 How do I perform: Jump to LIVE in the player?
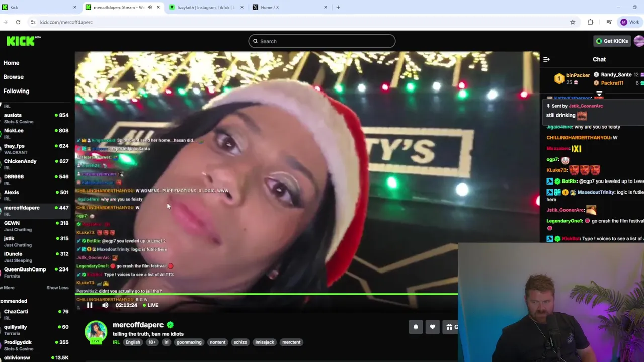[150, 305]
